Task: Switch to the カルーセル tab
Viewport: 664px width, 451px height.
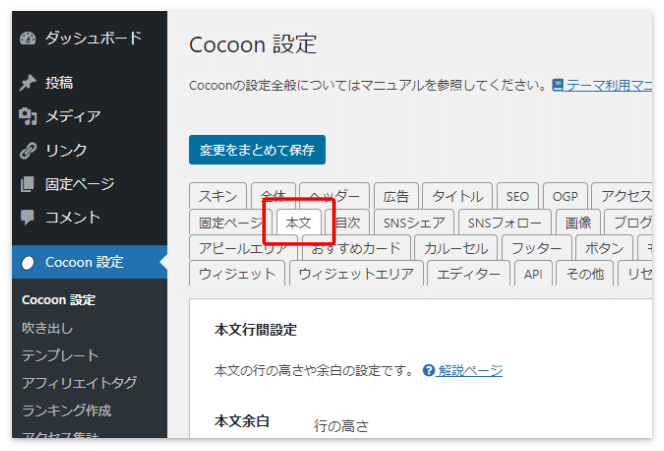Action: [456, 248]
